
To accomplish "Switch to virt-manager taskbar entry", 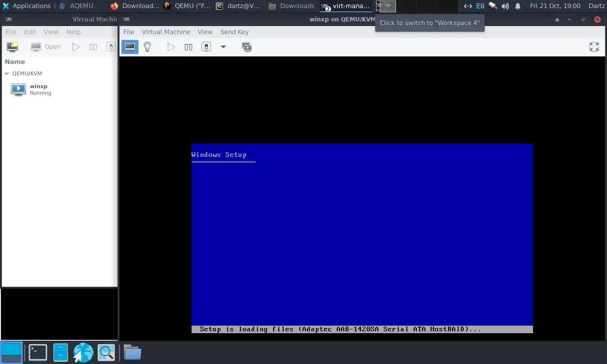I will [346, 6].
